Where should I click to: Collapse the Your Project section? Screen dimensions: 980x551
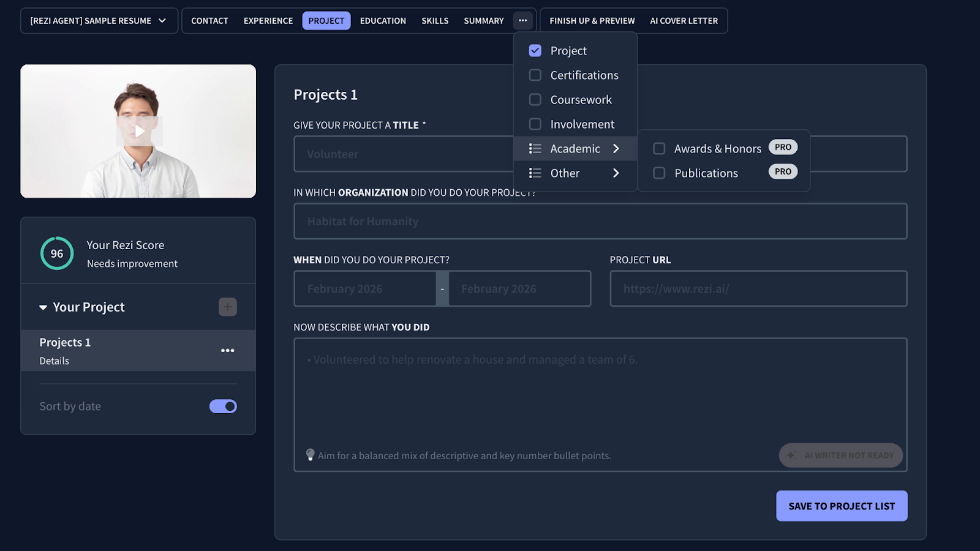tap(43, 307)
